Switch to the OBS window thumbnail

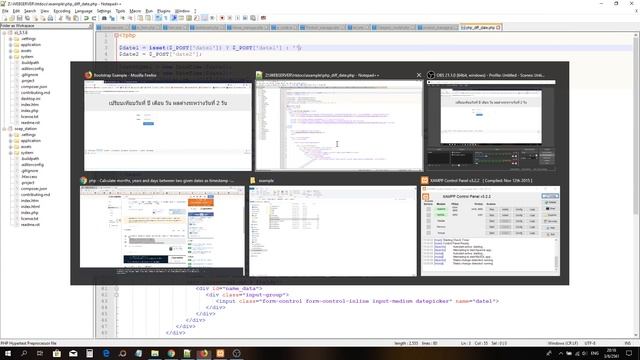coord(491,125)
